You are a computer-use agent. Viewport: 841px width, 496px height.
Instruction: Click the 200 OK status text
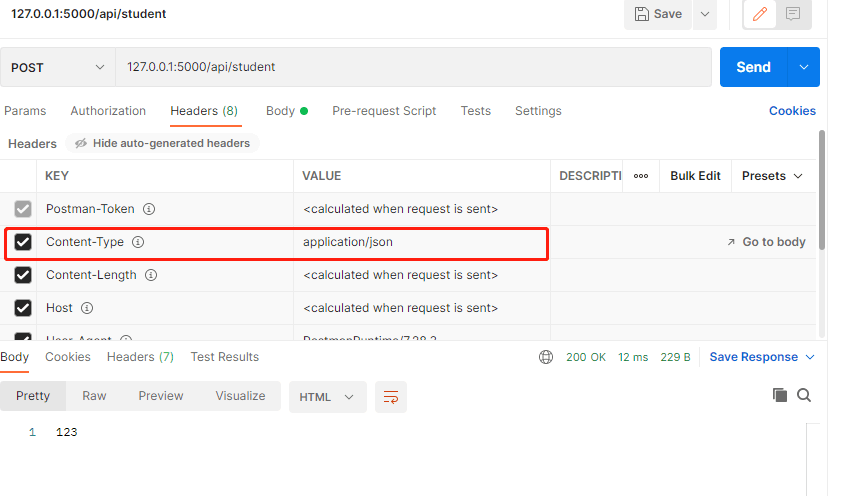[x=586, y=357]
